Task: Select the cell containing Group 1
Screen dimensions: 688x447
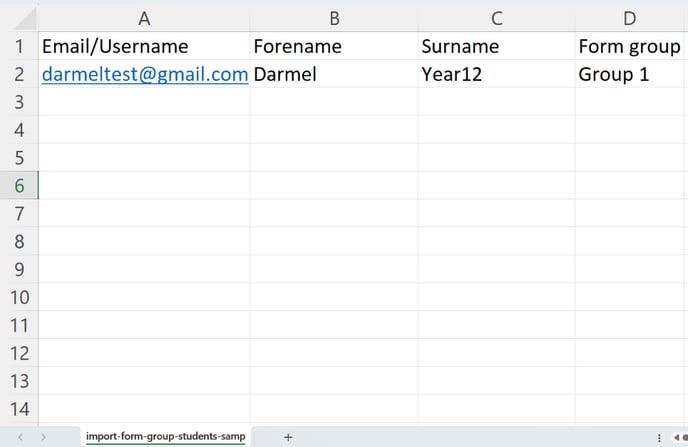Action: click(x=630, y=74)
